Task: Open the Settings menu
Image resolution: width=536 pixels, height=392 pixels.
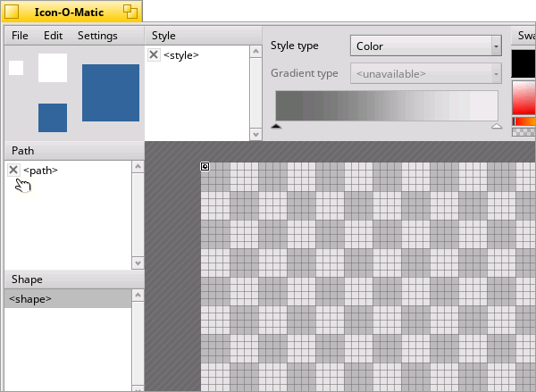Action: point(97,36)
